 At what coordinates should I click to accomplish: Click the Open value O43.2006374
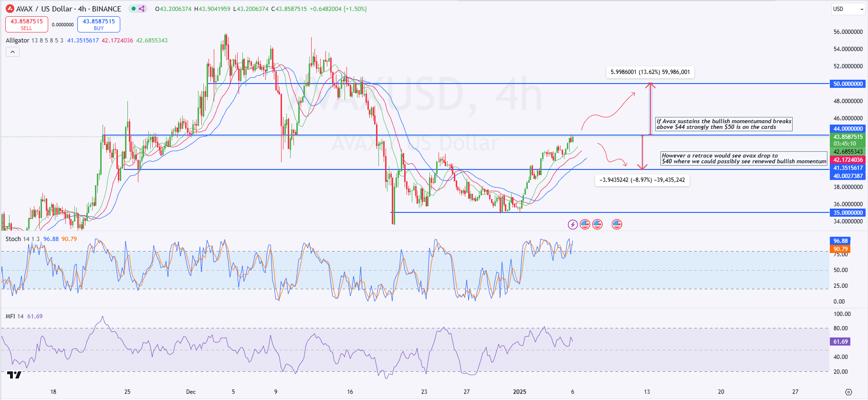[x=174, y=9]
